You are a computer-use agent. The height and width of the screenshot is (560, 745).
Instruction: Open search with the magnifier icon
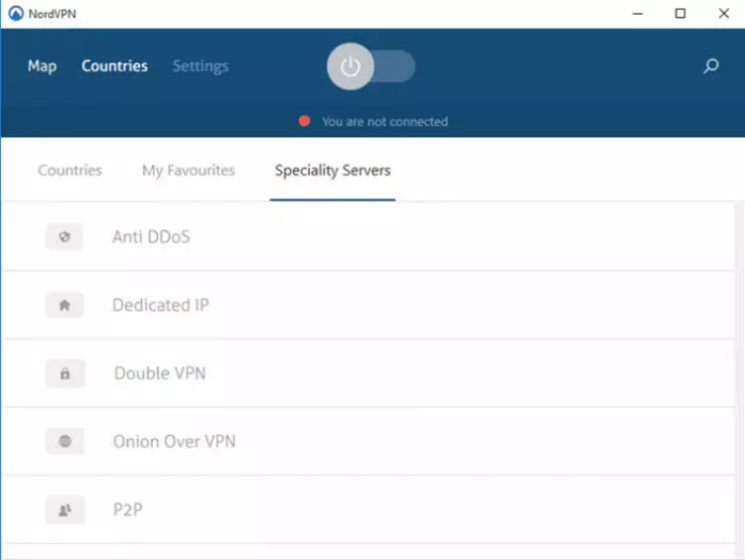point(710,67)
